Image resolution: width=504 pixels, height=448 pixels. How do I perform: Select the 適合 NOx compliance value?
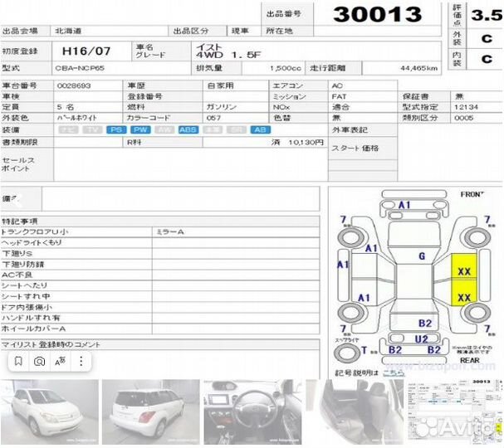click(340, 107)
